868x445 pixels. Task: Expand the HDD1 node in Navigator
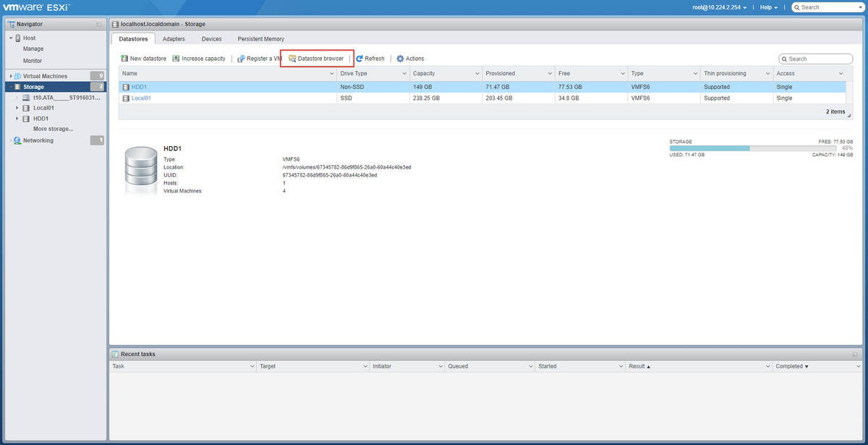click(x=17, y=119)
